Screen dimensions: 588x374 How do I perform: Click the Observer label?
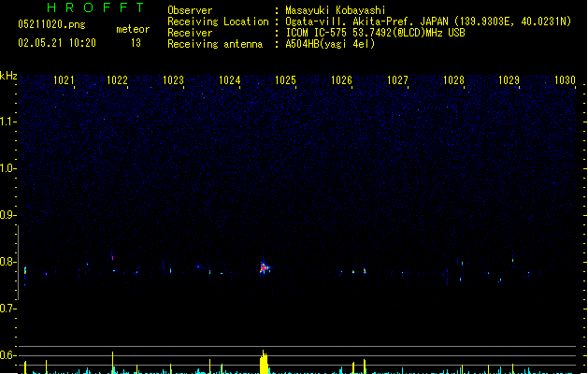click(x=190, y=10)
